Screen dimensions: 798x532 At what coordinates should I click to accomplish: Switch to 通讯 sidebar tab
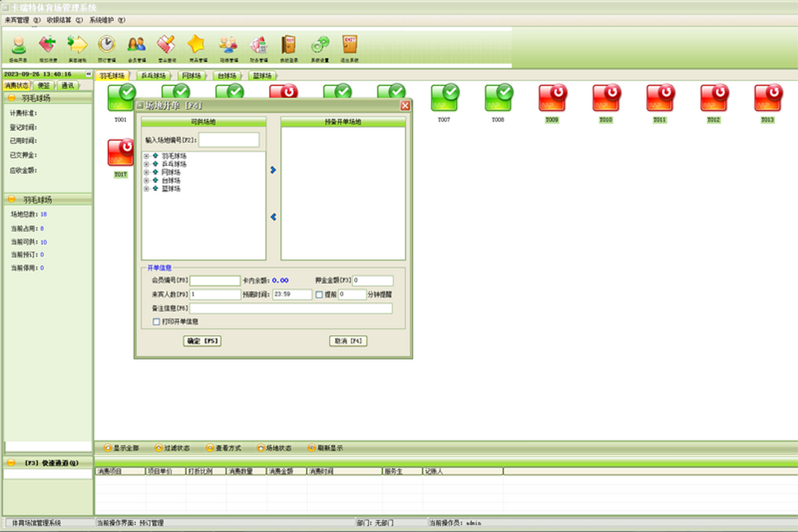click(x=68, y=85)
